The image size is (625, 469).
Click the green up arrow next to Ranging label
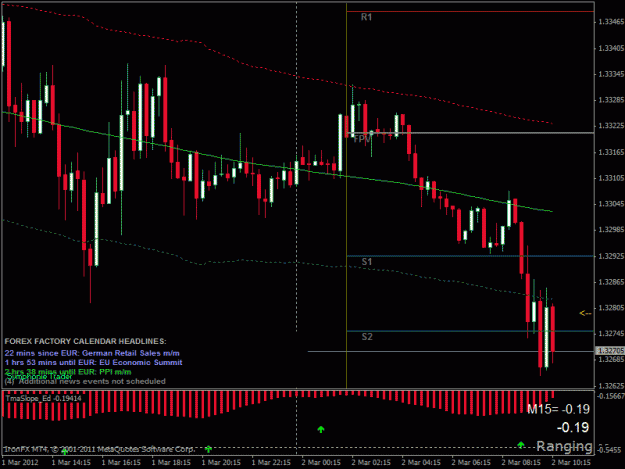click(x=521, y=444)
